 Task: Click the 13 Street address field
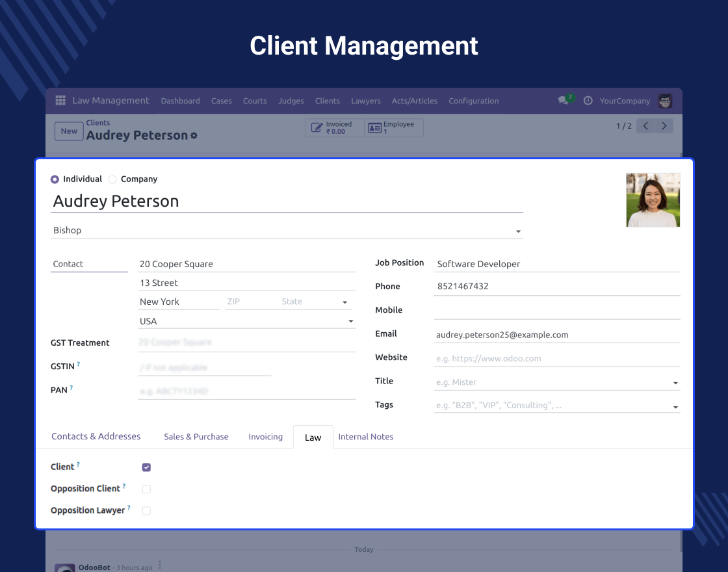tap(246, 283)
